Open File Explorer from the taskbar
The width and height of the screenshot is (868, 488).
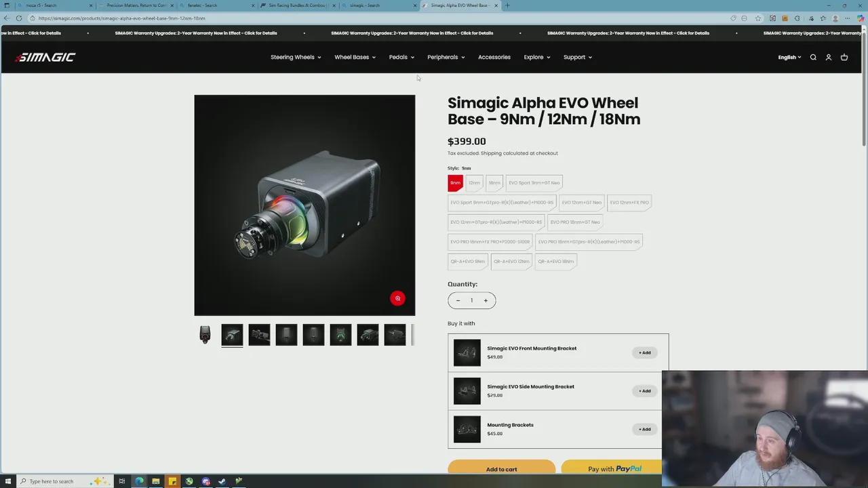click(x=156, y=481)
